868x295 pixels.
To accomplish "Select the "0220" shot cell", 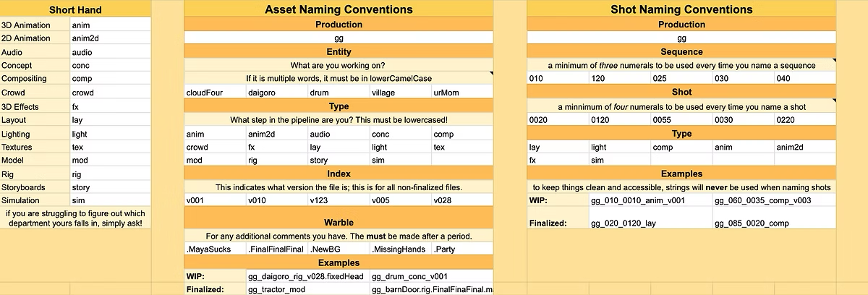I will pos(805,120).
